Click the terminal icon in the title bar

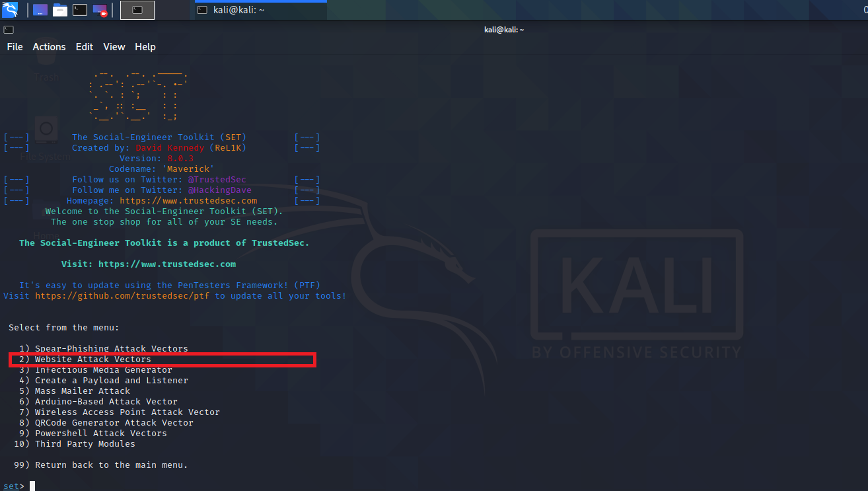point(8,29)
